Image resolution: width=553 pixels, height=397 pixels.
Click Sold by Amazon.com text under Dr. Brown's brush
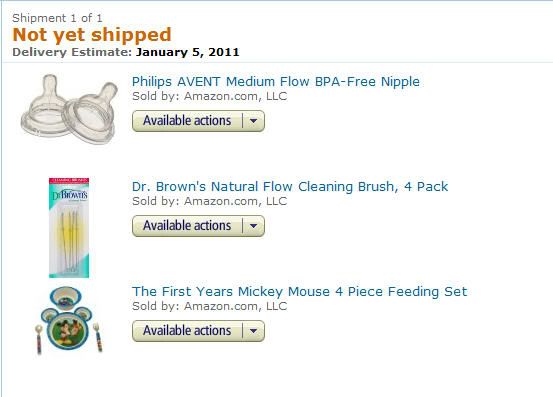click(209, 201)
